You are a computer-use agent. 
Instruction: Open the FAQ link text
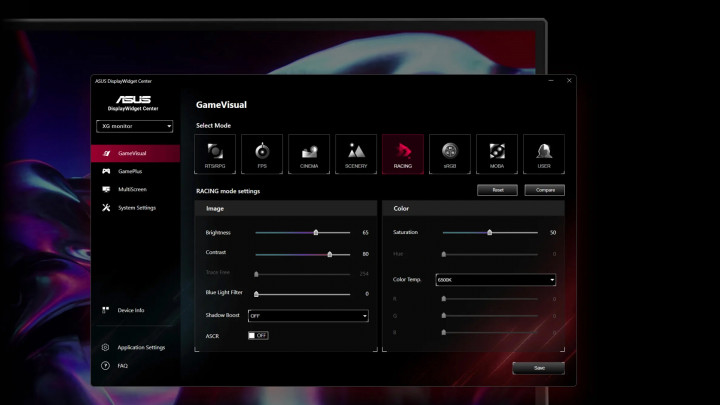[x=123, y=366]
